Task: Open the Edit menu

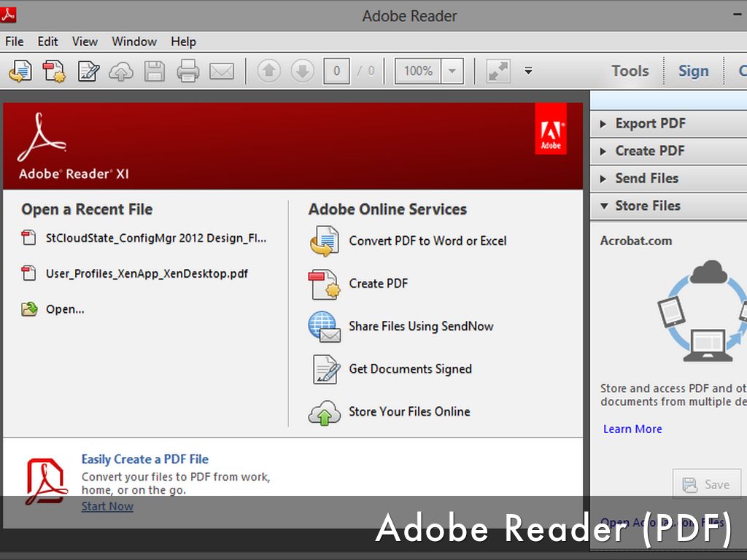Action: click(47, 42)
